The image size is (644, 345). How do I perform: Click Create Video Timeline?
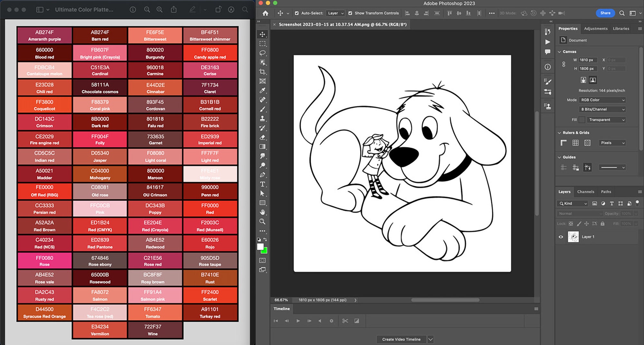click(401, 339)
